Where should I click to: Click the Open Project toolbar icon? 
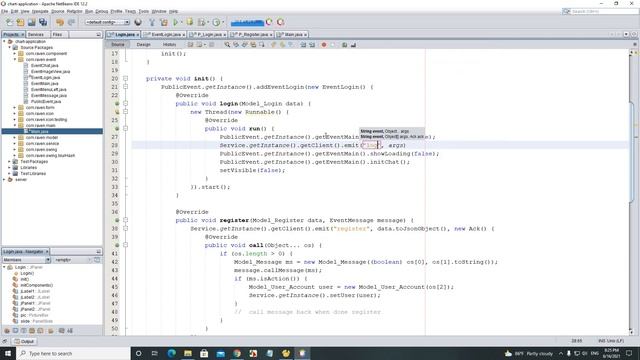31,22
